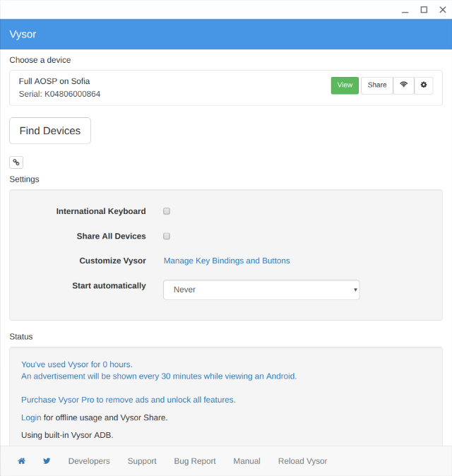Click Reload Vysor in the footer
The image size is (452, 476).
[x=303, y=461]
